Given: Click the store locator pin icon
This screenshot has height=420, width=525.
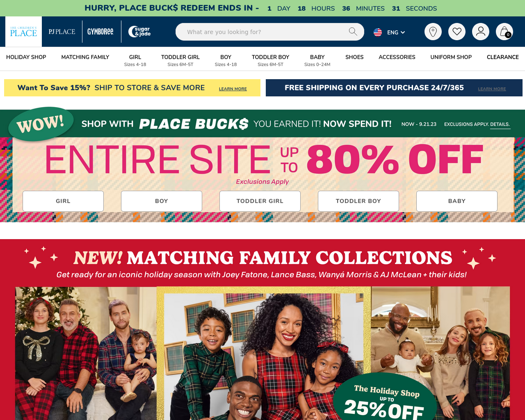Looking at the screenshot, I should (433, 32).
